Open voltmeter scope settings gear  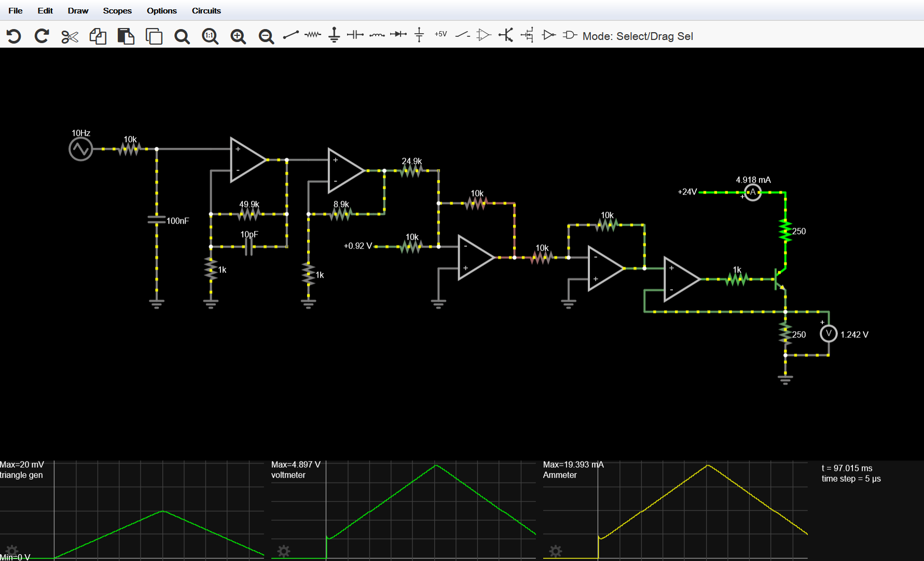[x=283, y=551]
